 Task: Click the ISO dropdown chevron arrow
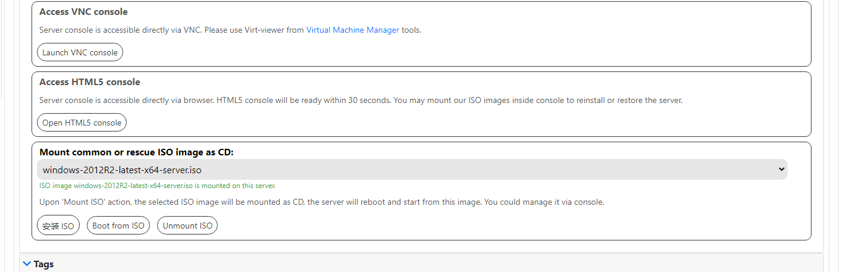tap(782, 170)
